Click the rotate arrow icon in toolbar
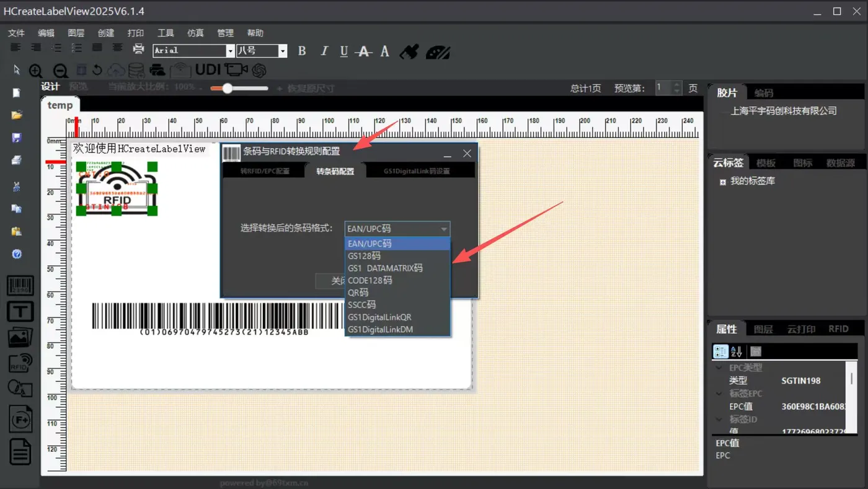Screen dimensions: 868x489 [x=97, y=70]
